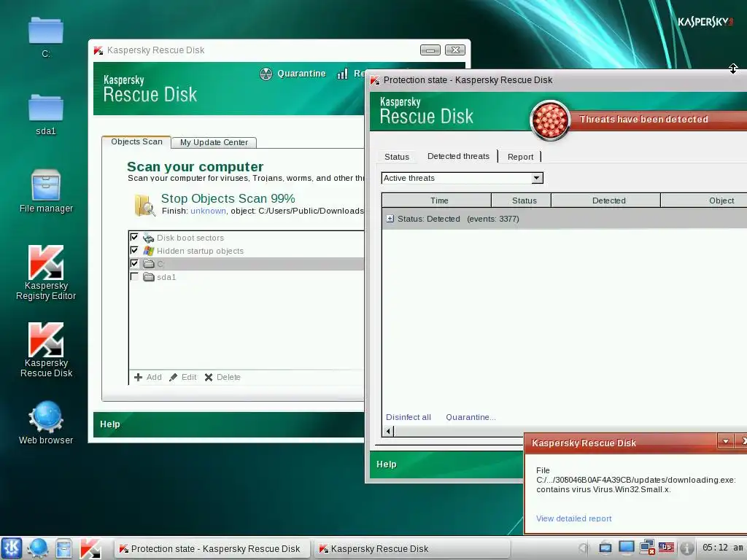Uncheck the C: drive checkbox

coord(134,263)
